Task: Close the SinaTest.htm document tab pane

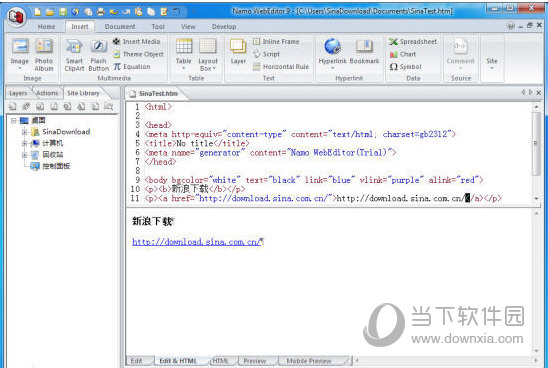Action: tap(539, 93)
